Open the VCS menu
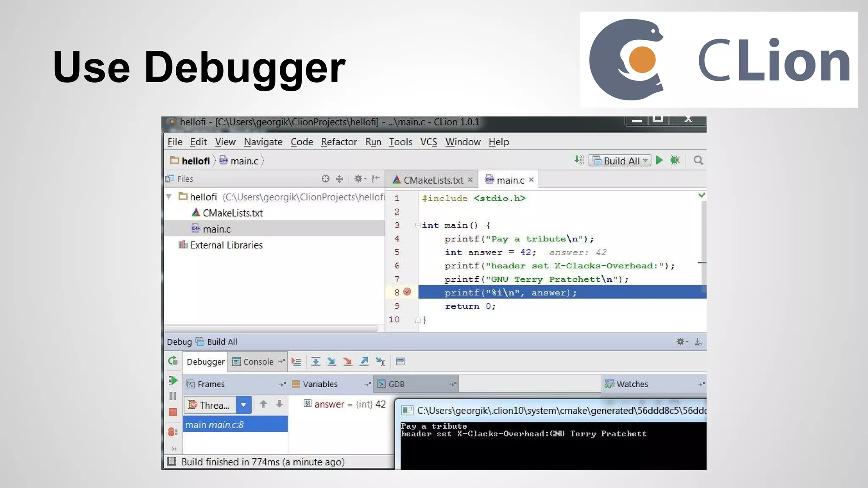This screenshot has width=868, height=488. tap(428, 142)
